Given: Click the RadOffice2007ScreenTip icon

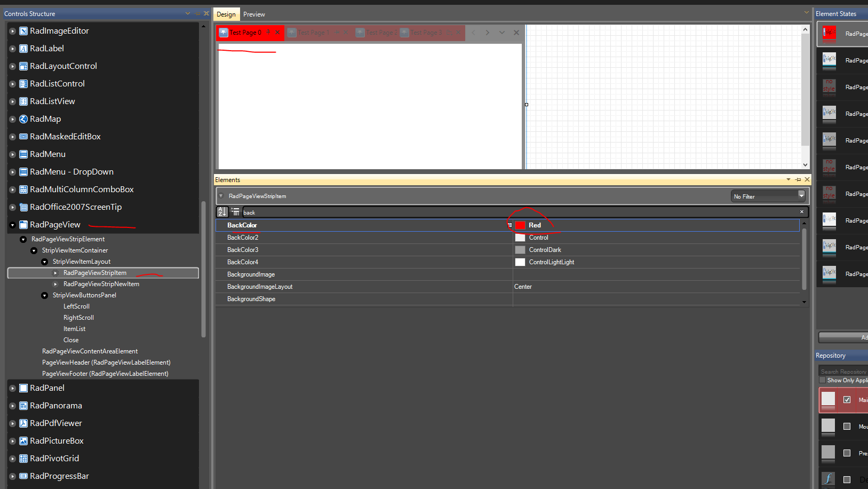Looking at the screenshot, I should (x=23, y=207).
